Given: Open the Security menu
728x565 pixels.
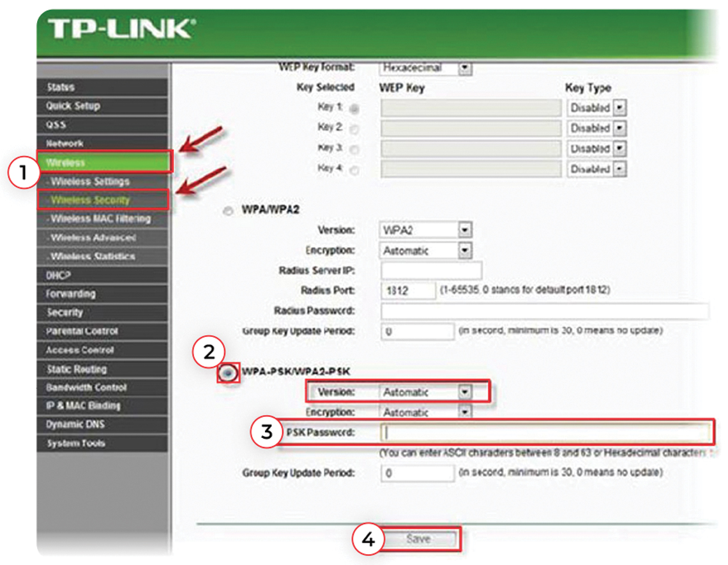Looking at the screenshot, I should (102, 312).
